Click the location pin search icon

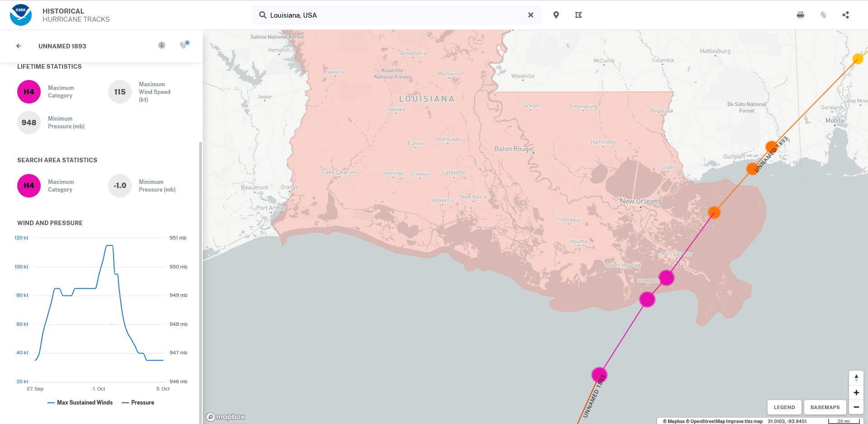click(556, 15)
